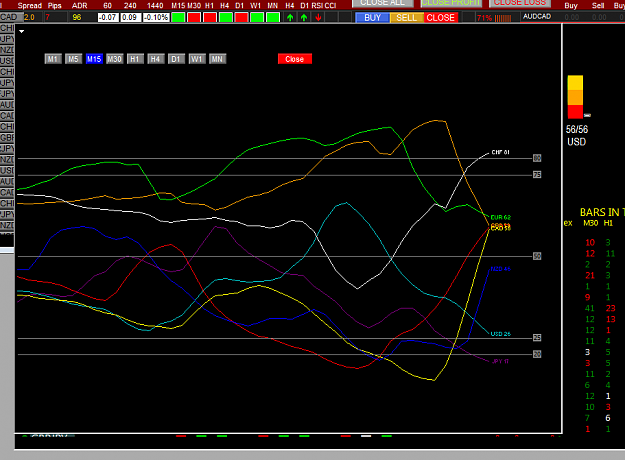Click the level 75 marker on chart
The height and width of the screenshot is (460, 625).
pyautogui.click(x=537, y=175)
